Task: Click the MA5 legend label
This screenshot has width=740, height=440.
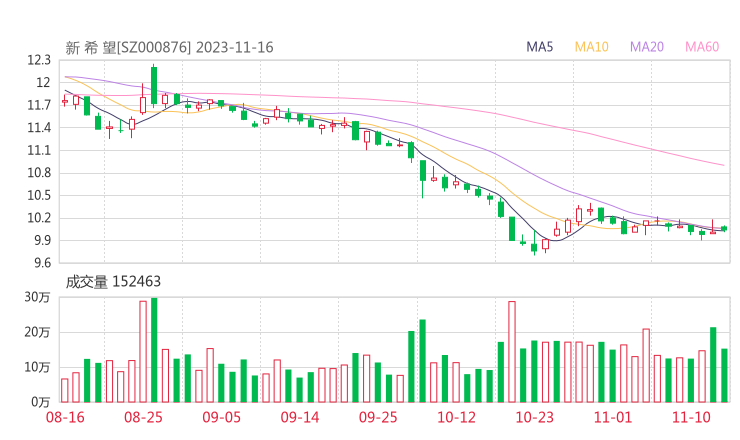Action: [539, 47]
